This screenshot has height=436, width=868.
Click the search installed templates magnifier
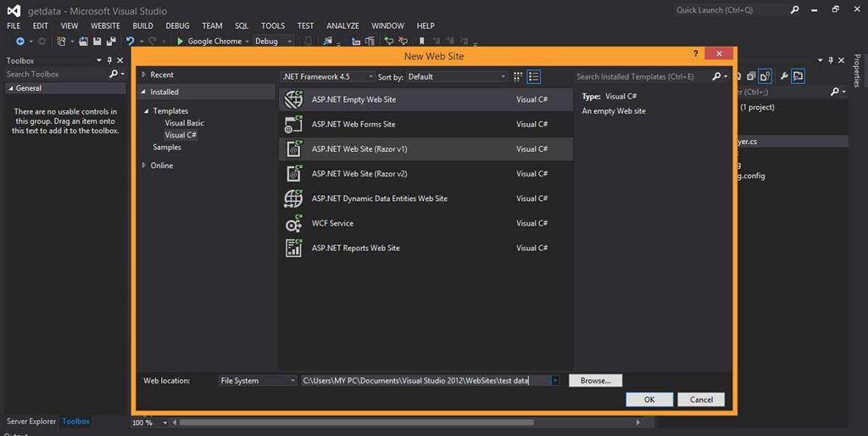pos(717,76)
